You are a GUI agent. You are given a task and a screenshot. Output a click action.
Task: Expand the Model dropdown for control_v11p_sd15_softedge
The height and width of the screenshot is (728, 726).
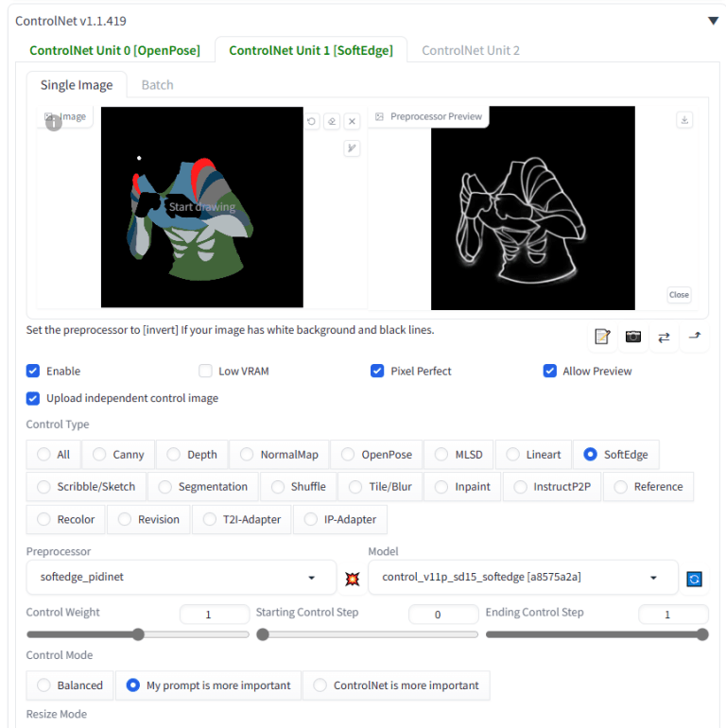coord(521,577)
